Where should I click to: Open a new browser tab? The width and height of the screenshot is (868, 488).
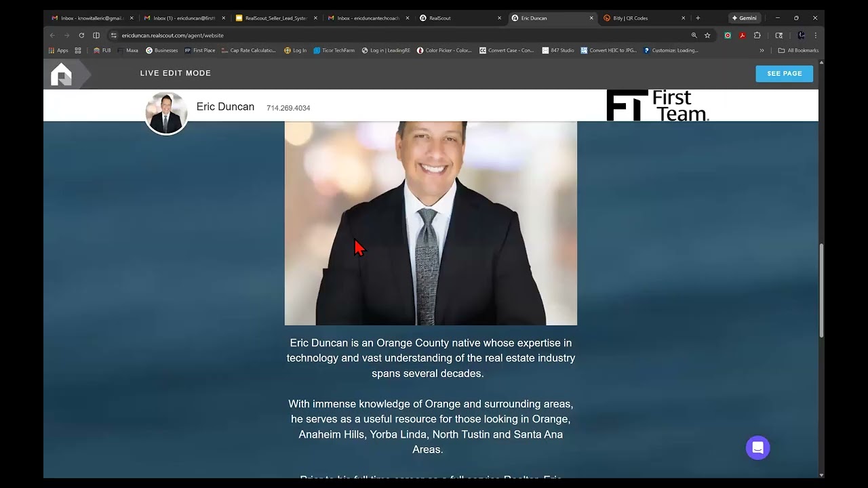click(698, 18)
